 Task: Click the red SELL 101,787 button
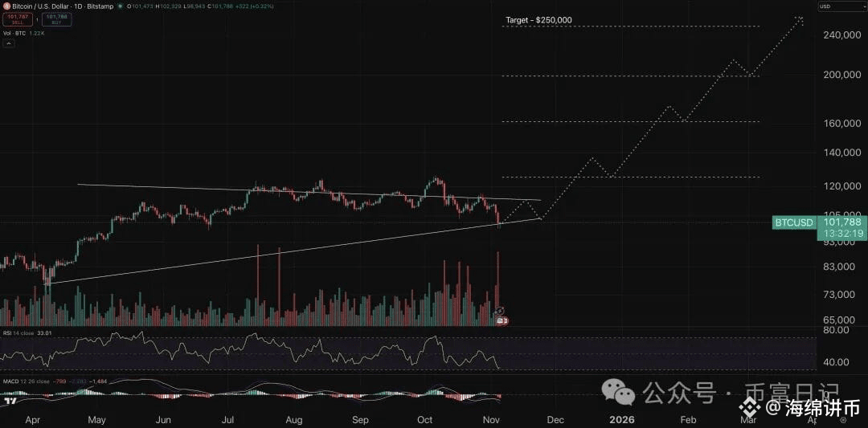(18, 19)
